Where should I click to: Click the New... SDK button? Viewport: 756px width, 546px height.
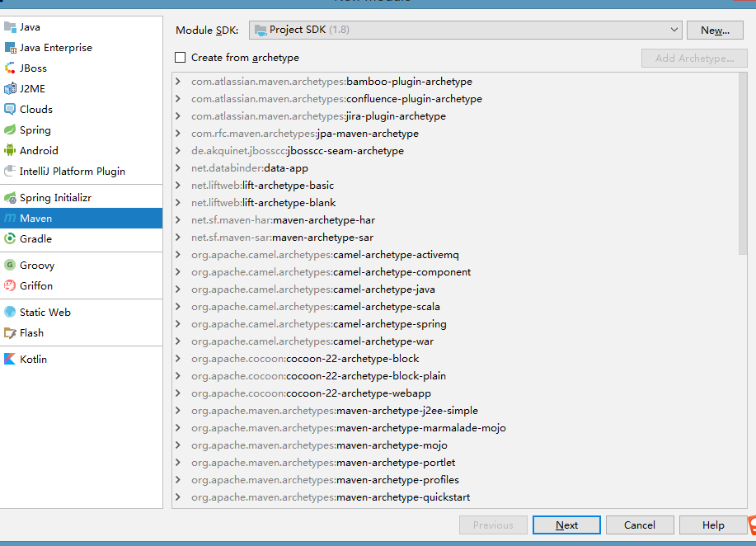[x=715, y=31]
